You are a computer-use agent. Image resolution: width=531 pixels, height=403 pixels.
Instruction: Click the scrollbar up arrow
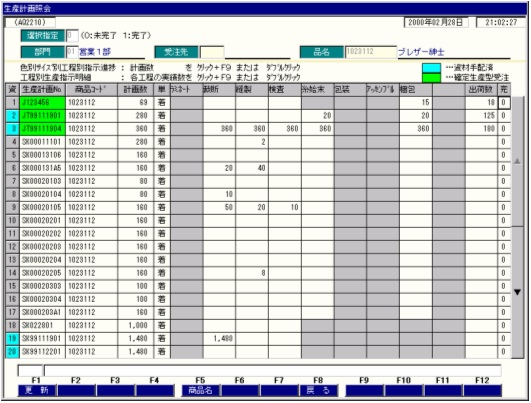pyautogui.click(x=517, y=161)
